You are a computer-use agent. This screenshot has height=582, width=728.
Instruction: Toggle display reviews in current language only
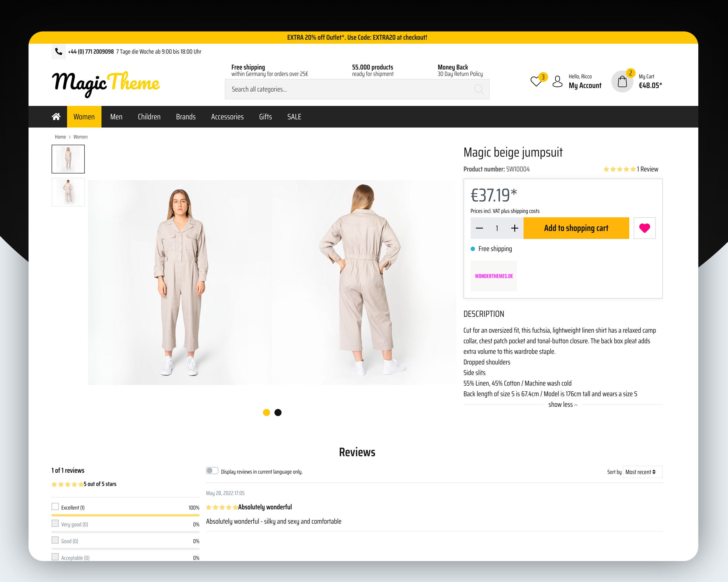[212, 471]
